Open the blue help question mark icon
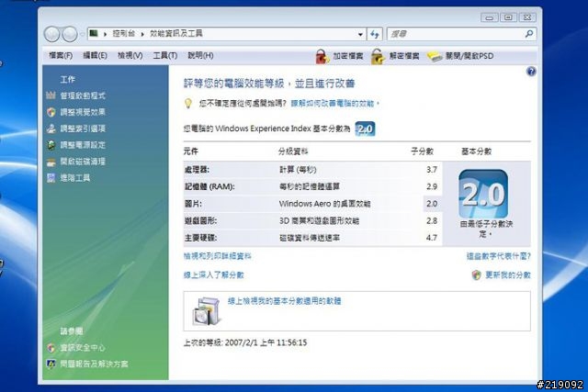The width and height of the screenshot is (588, 392). pyautogui.click(x=531, y=72)
